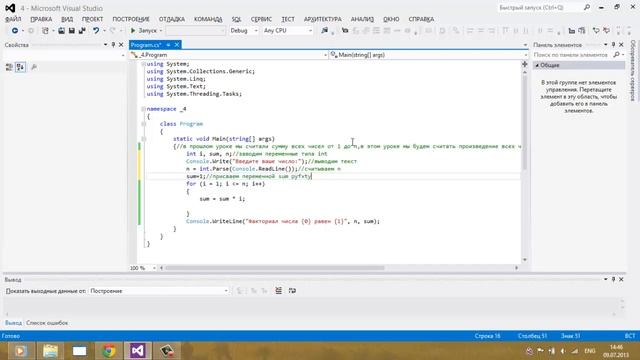Close the Program.cs tab
The width and height of the screenshot is (640, 360).
pos(177,45)
